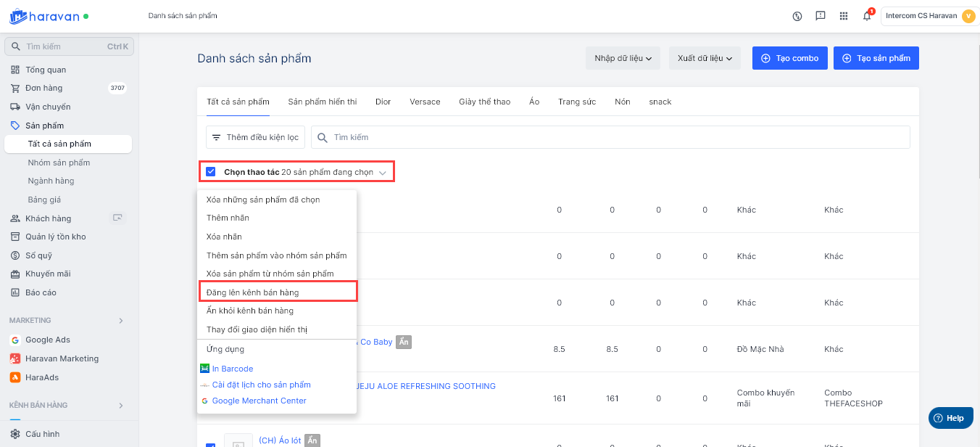Open the apps grid icon
This screenshot has height=447, width=980.
[x=844, y=16]
